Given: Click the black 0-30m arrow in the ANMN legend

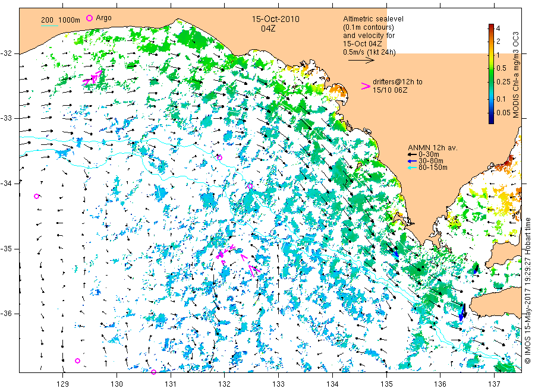Looking at the screenshot, I should (x=412, y=154).
